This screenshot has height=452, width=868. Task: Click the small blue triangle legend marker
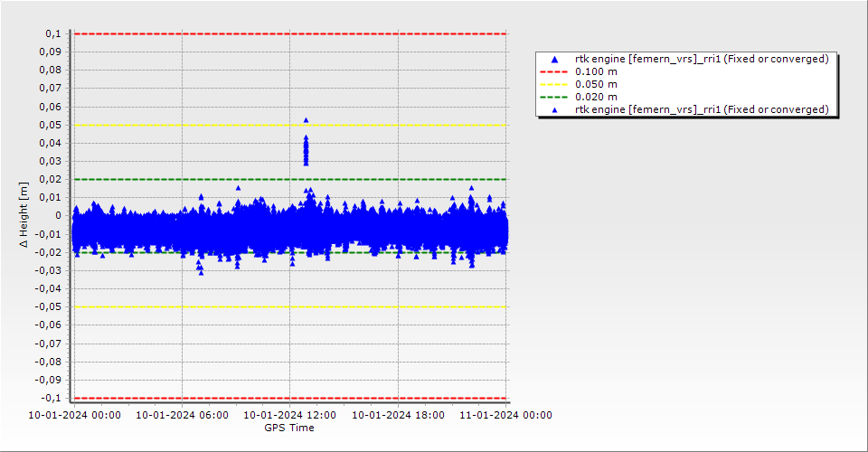[x=555, y=109]
